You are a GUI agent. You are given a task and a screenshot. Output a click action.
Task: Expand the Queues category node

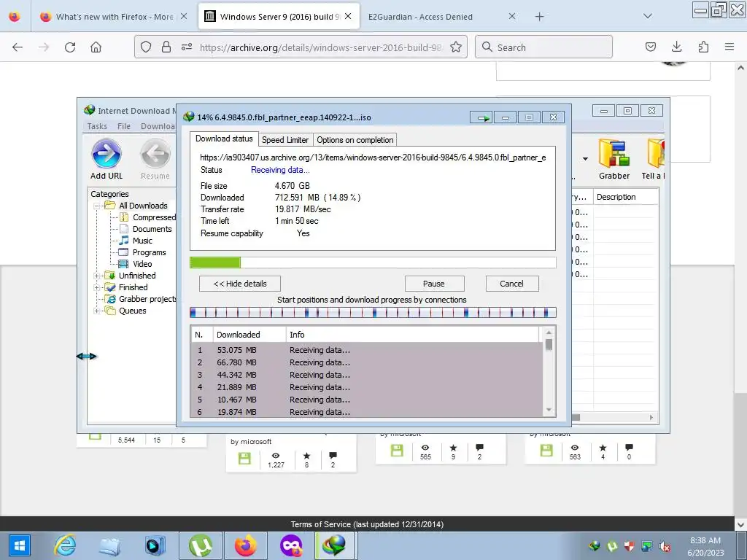(96, 311)
